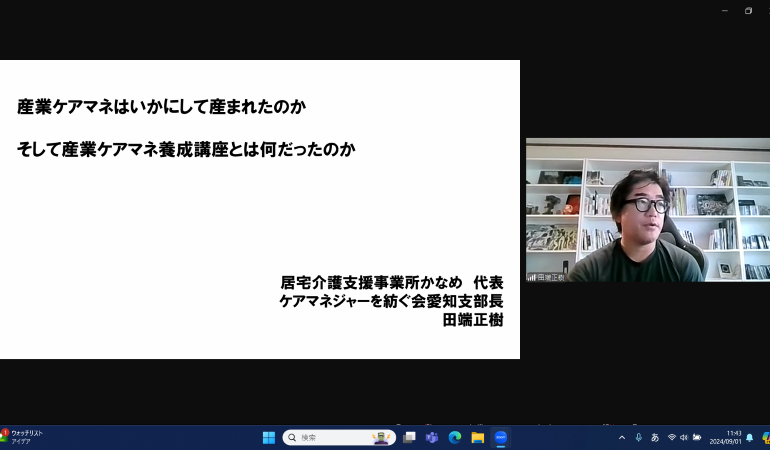770x450 pixels.
Task: Click the speaker's webcam video tile
Action: click(647, 210)
